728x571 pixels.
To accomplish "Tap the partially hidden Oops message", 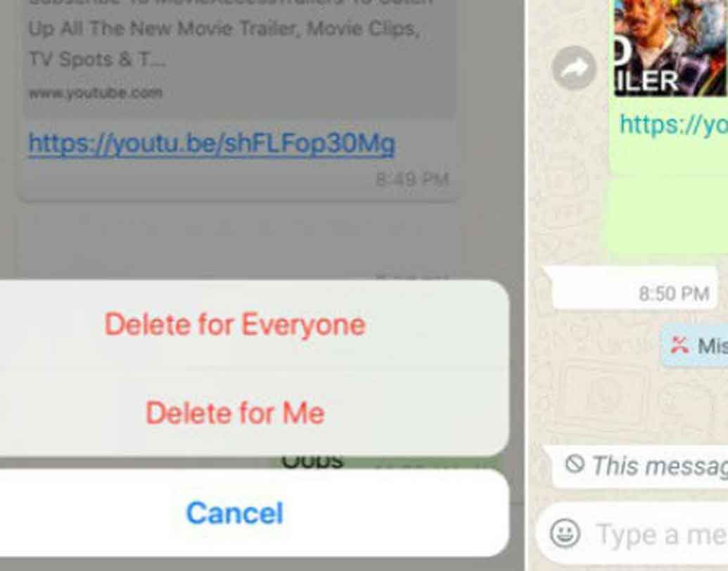I will [312, 463].
